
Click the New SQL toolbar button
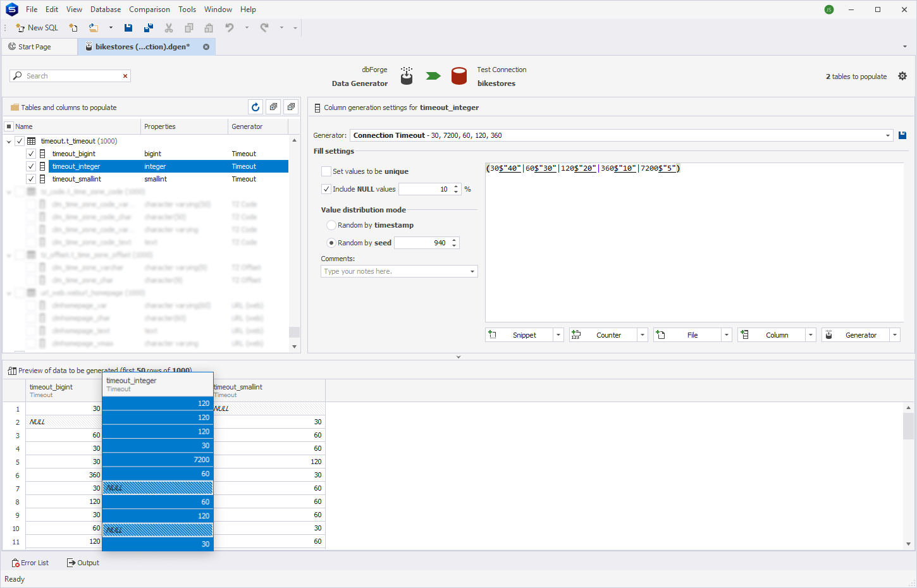pos(37,28)
